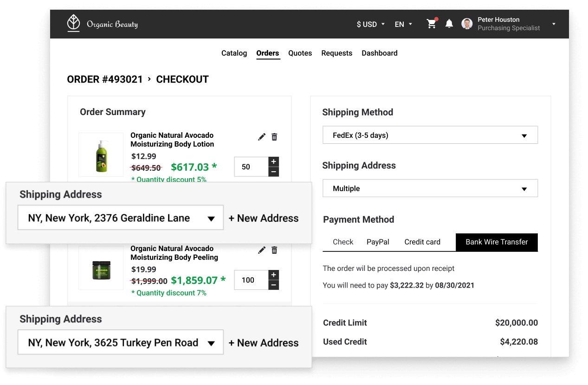Click the Quotes navigation link
588x385 pixels.
pyautogui.click(x=300, y=53)
